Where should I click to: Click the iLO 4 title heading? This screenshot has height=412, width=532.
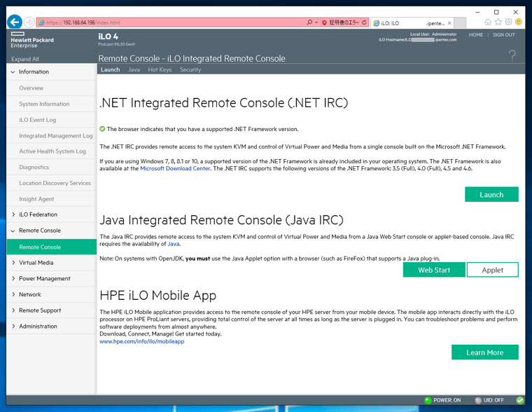[108, 36]
